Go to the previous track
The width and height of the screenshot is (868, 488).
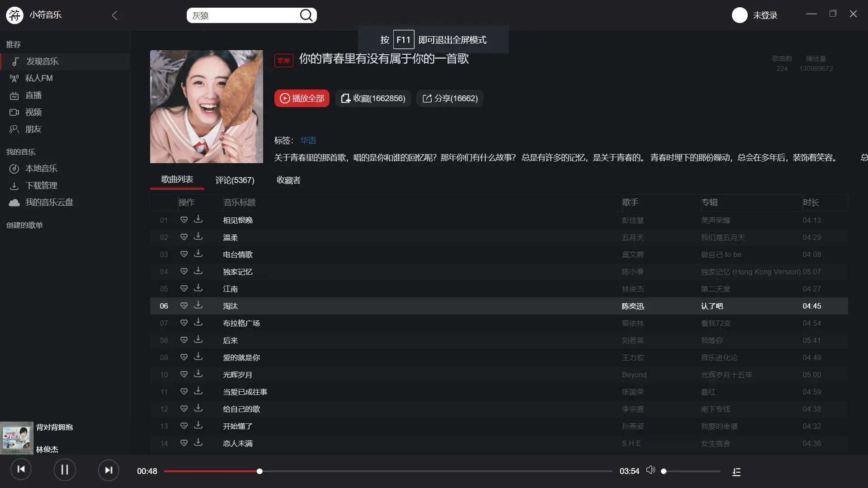(x=21, y=469)
